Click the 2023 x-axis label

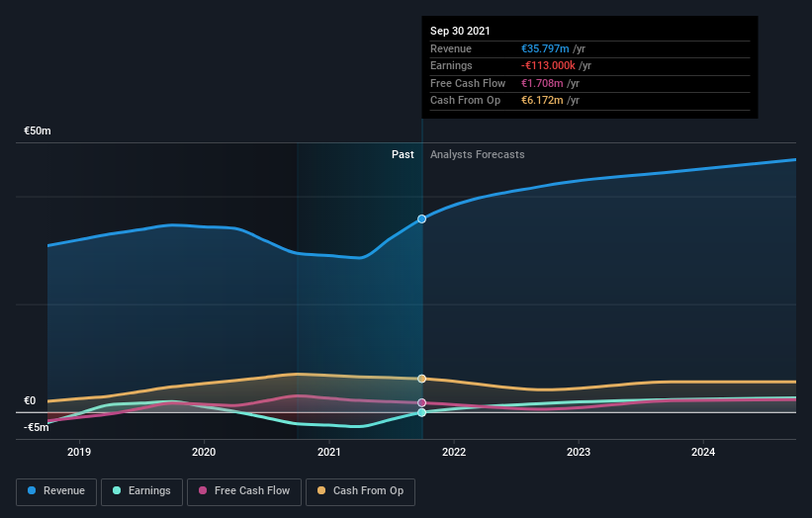(579, 453)
